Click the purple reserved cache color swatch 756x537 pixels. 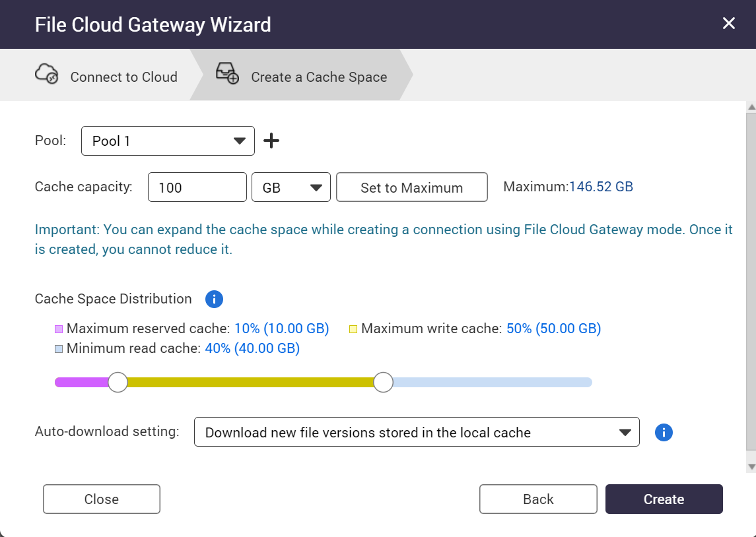click(59, 329)
